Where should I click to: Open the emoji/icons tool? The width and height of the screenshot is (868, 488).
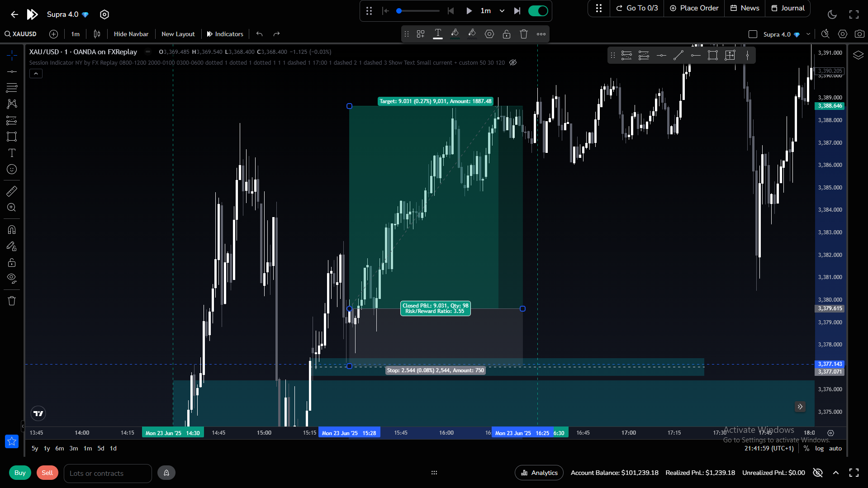12,169
